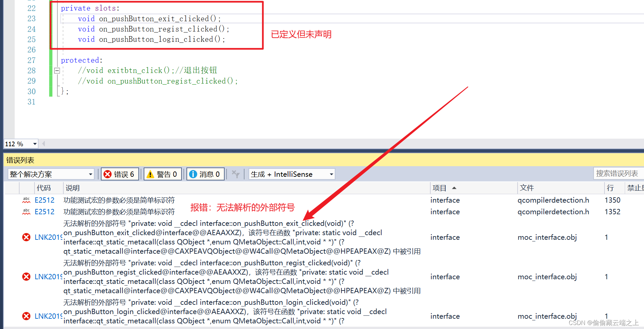Toggle the 警告 0 warnings filter button

pos(162,174)
